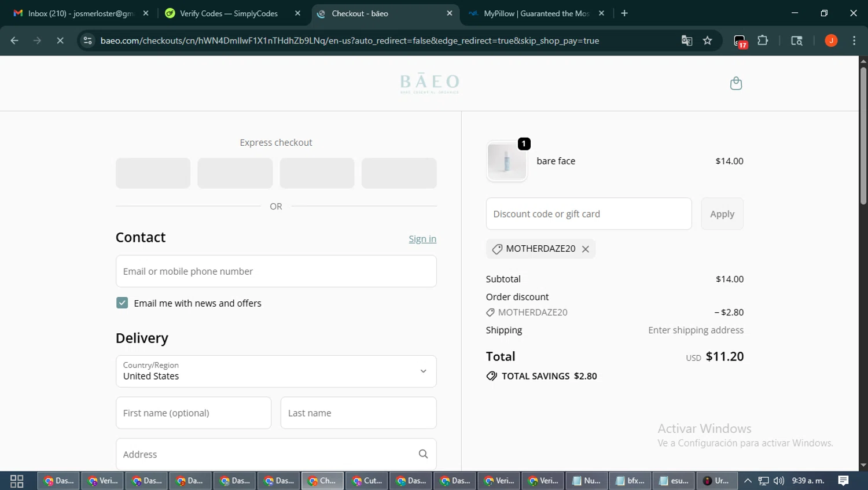Open the 'bfx...' taskbar item
This screenshot has width=868, height=490.
(x=631, y=481)
